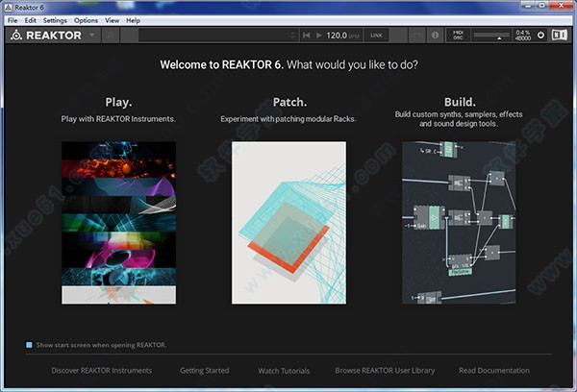Image resolution: width=577 pixels, height=392 pixels.
Task: Open the Watch Tutorials link
Action: click(x=284, y=371)
